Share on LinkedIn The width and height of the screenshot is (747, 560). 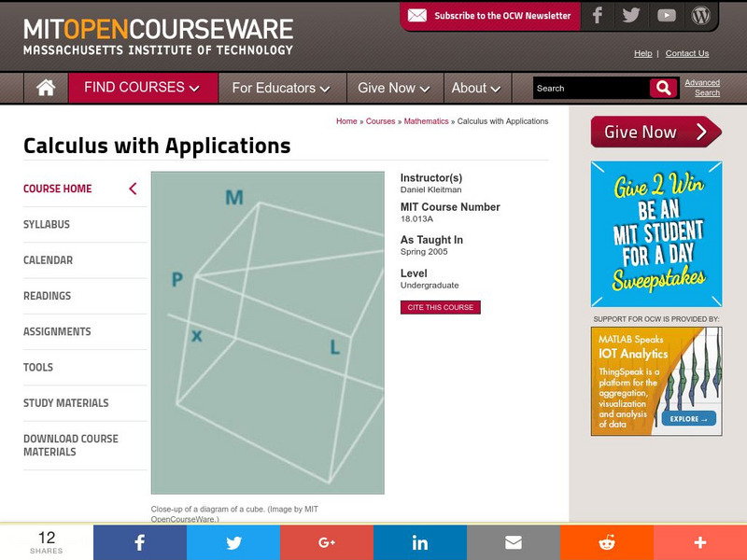tap(420, 542)
